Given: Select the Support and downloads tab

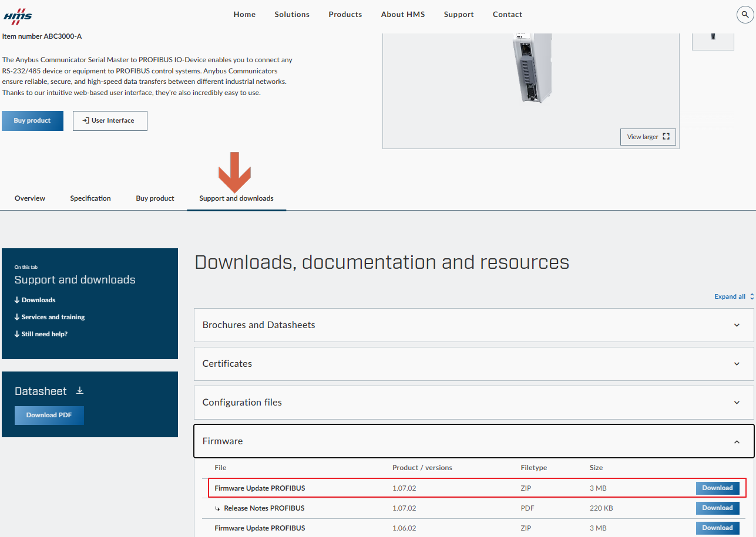Looking at the screenshot, I should pos(236,198).
